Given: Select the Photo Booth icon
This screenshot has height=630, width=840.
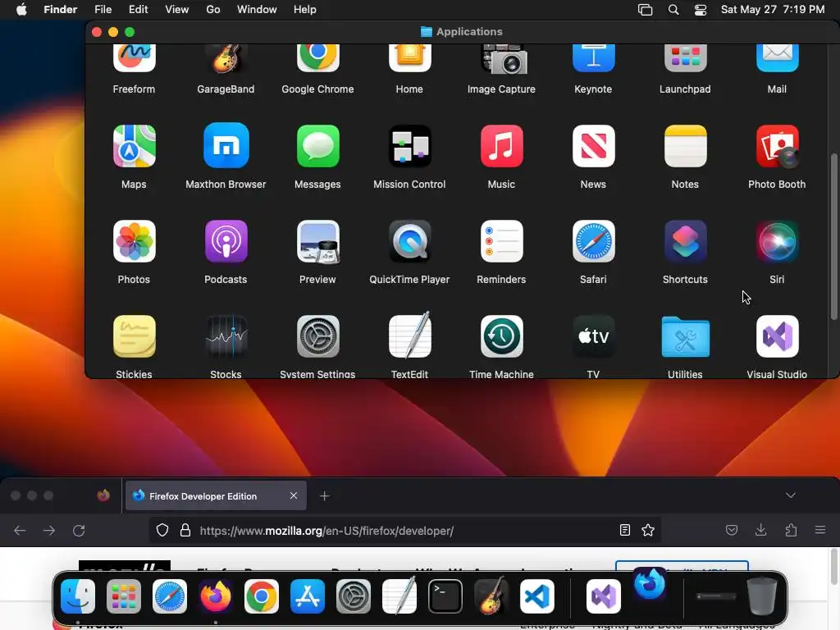Looking at the screenshot, I should 777,146.
